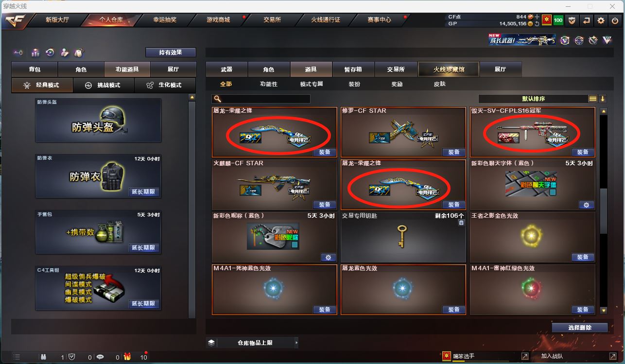Image resolution: width=625 pixels, height=364 pixels.
Task: Open the key icon above the backpack tabs
Action: tap(18, 52)
